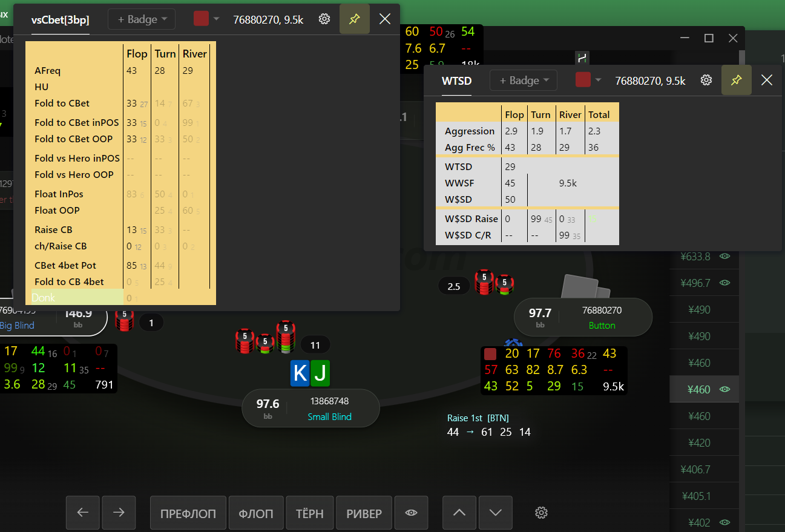Click the J hole card
The height and width of the screenshot is (532, 785).
coord(320,373)
